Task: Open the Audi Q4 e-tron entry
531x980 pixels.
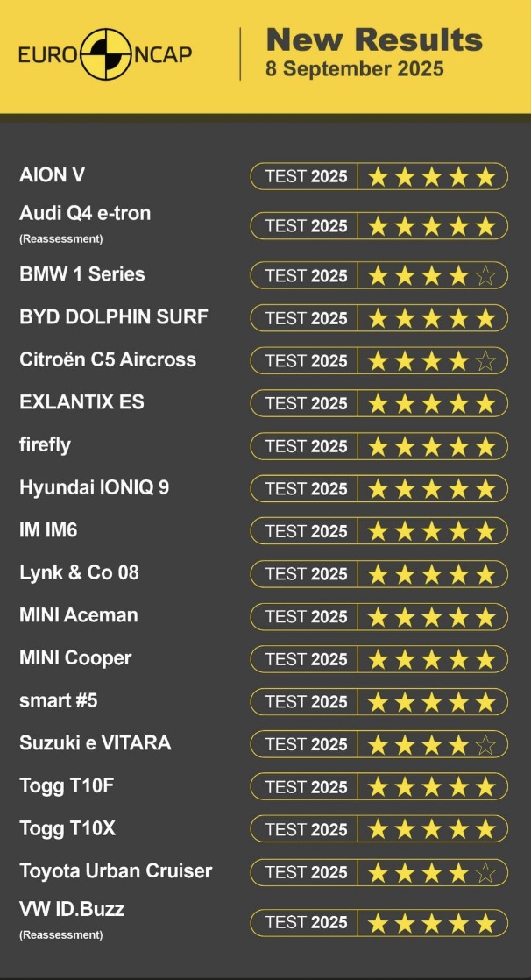Action: tap(85, 214)
